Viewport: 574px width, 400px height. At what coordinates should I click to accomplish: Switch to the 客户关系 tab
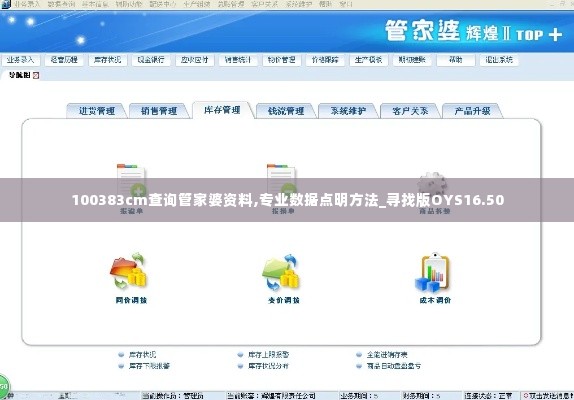(x=410, y=111)
